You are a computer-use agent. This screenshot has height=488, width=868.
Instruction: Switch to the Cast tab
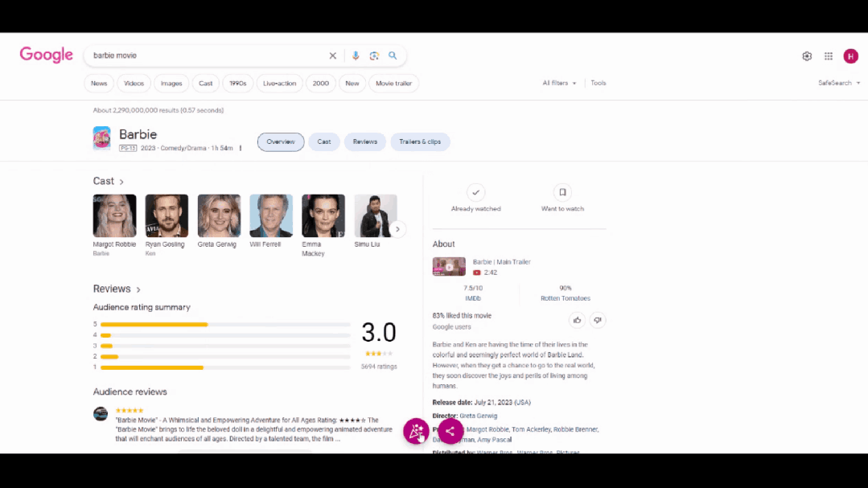click(323, 141)
